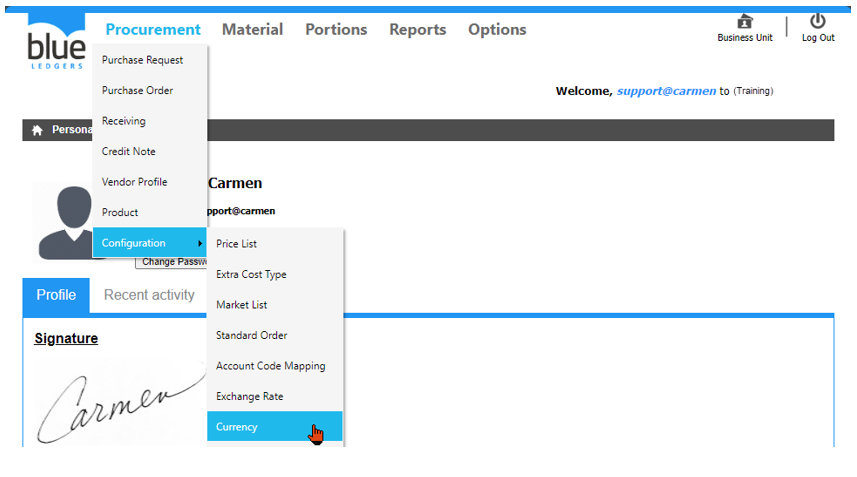The width and height of the screenshot is (857, 477).
Task: Choose Purchase Order menu entry
Action: [137, 91]
